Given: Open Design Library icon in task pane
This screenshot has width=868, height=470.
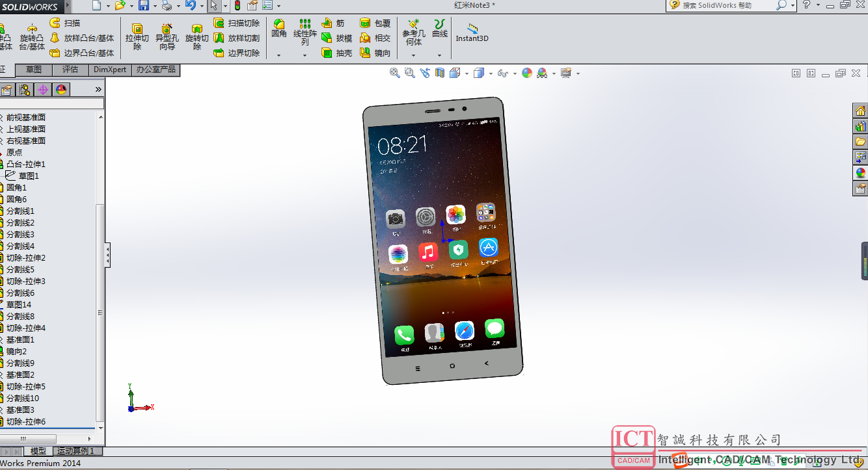Looking at the screenshot, I should 860,125.
